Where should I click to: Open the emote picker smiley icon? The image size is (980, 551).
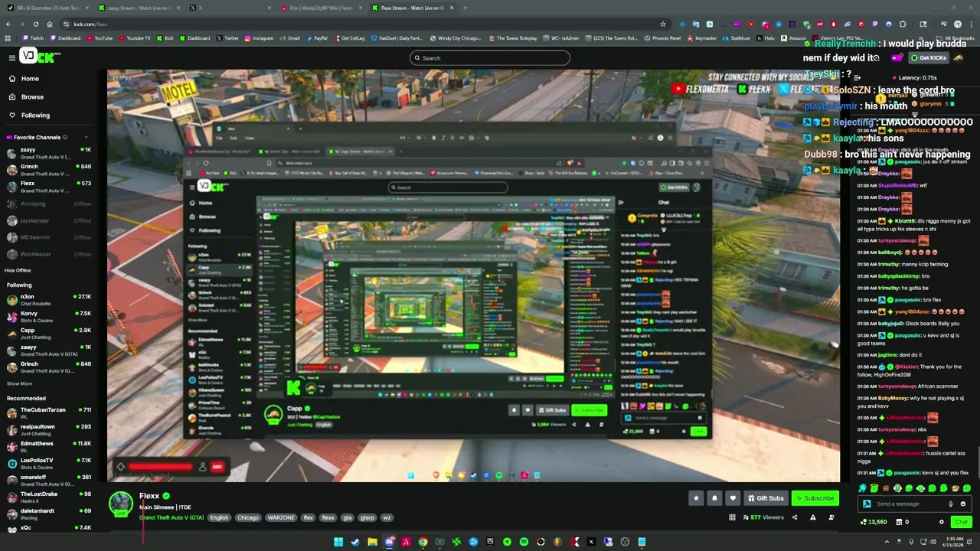pyautogui.click(x=962, y=504)
